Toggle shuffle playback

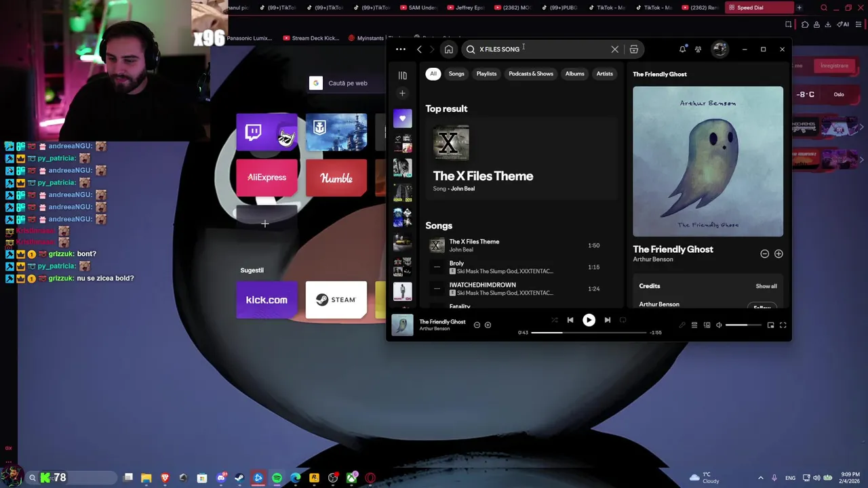pyautogui.click(x=554, y=320)
